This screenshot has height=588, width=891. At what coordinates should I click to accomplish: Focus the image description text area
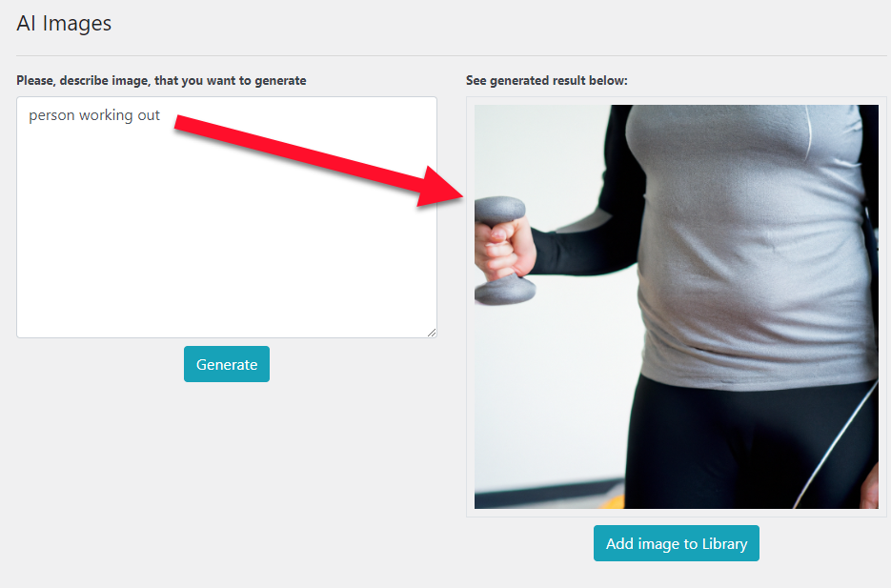[227, 217]
